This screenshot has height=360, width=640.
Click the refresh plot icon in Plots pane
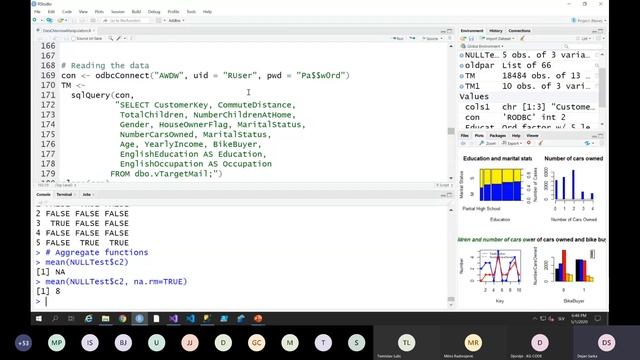(587, 143)
